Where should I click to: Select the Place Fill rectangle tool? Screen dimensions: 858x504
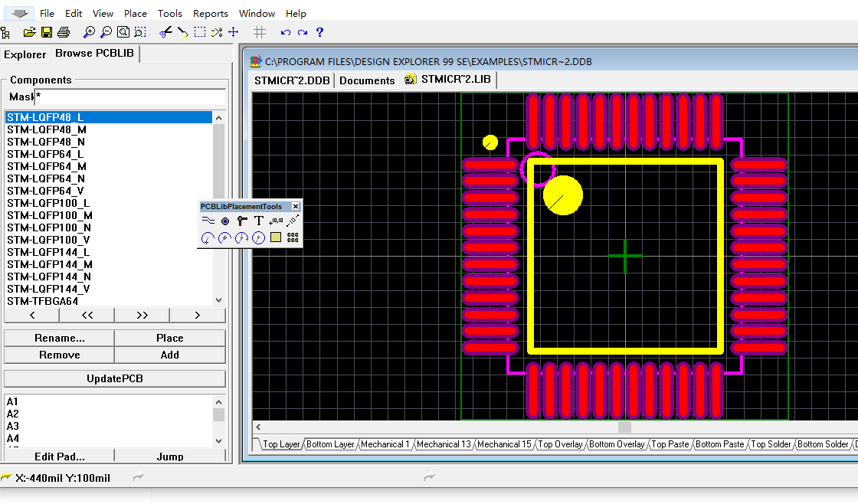pos(276,237)
